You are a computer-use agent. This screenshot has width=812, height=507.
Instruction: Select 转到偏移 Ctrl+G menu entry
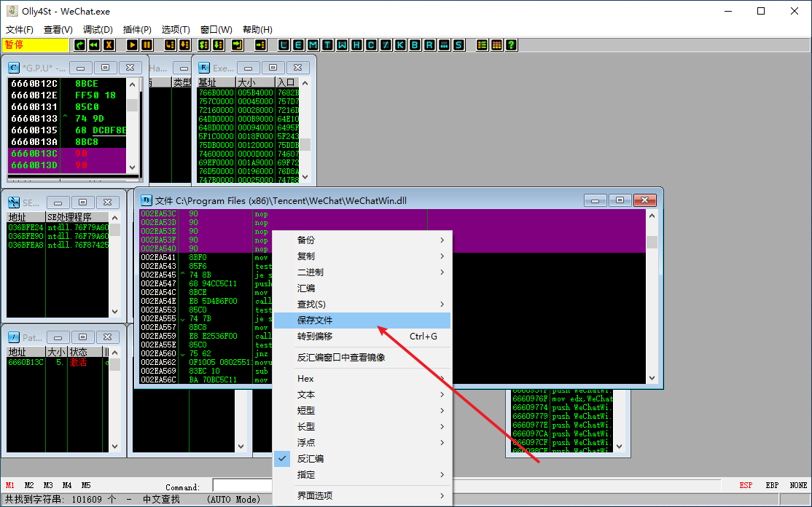362,337
